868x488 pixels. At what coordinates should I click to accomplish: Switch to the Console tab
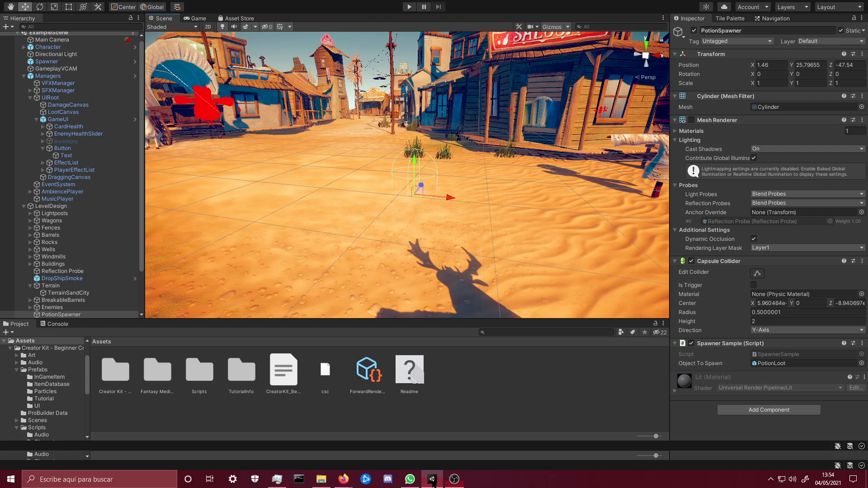[x=57, y=324]
